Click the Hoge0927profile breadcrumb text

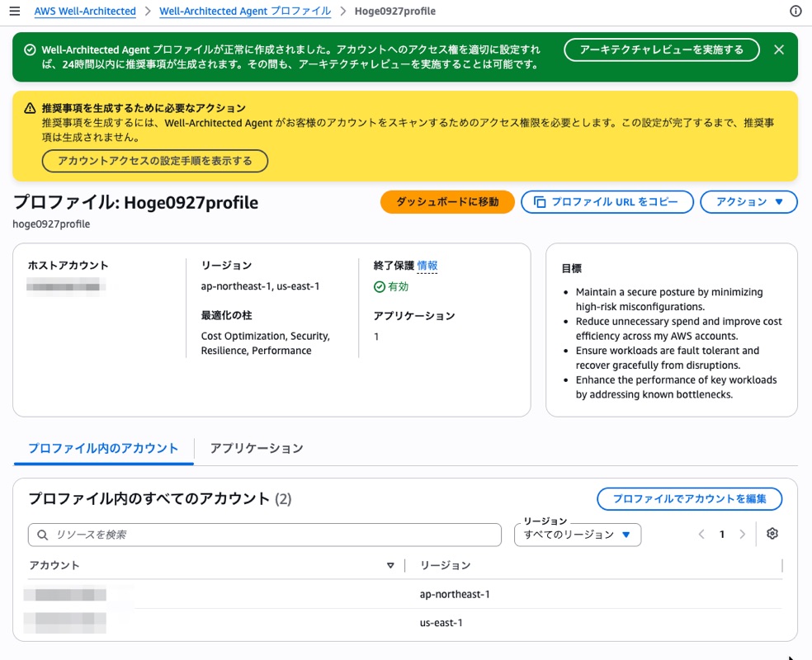[395, 11]
